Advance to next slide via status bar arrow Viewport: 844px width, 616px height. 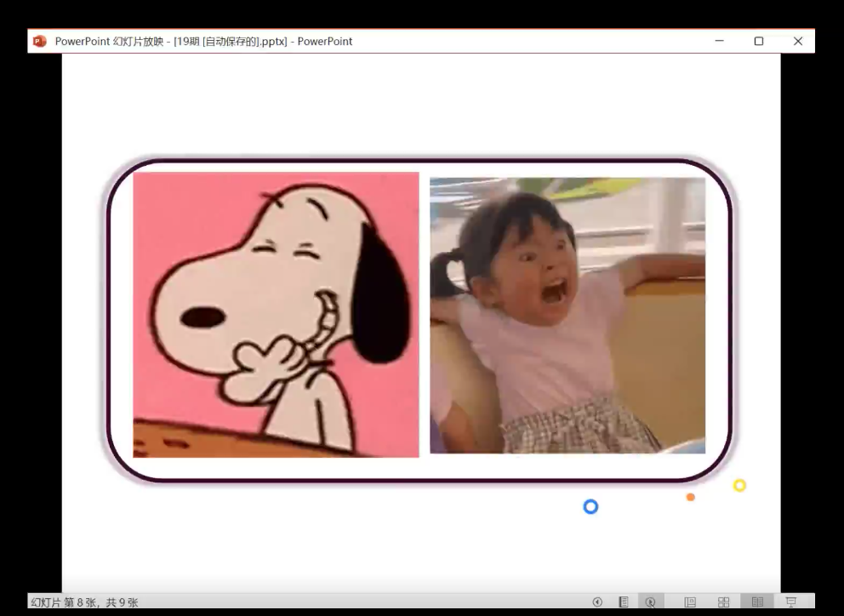(651, 602)
